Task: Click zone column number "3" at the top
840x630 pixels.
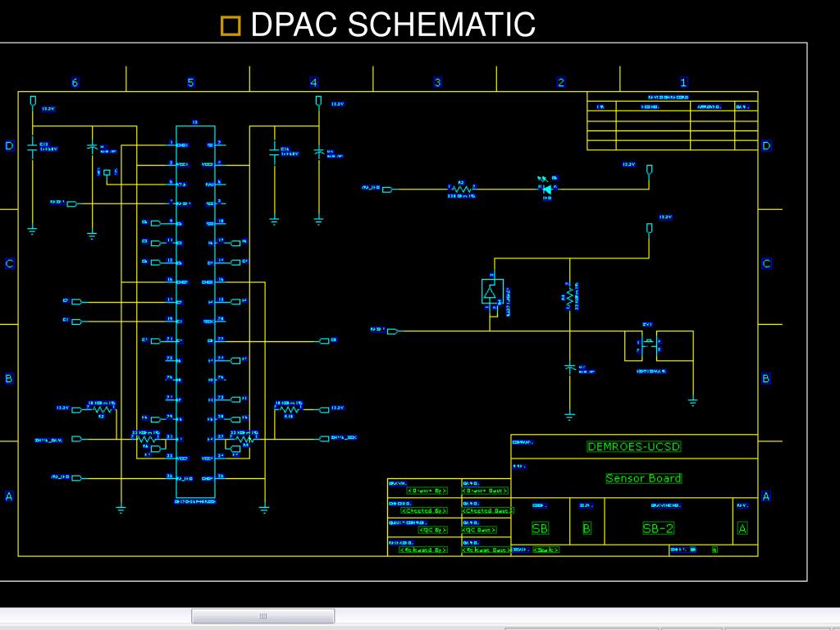Action: (437, 83)
